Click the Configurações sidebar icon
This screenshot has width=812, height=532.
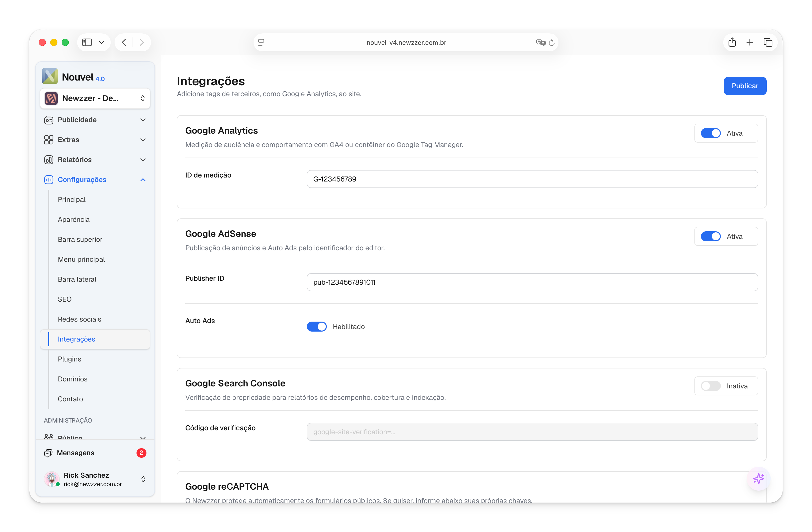pyautogui.click(x=49, y=179)
